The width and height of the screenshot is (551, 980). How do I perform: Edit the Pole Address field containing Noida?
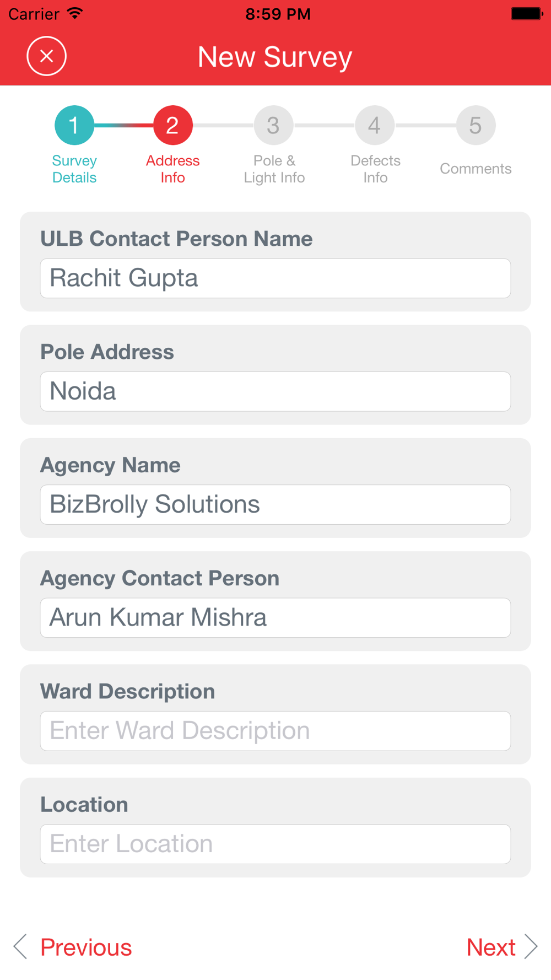pos(275,391)
